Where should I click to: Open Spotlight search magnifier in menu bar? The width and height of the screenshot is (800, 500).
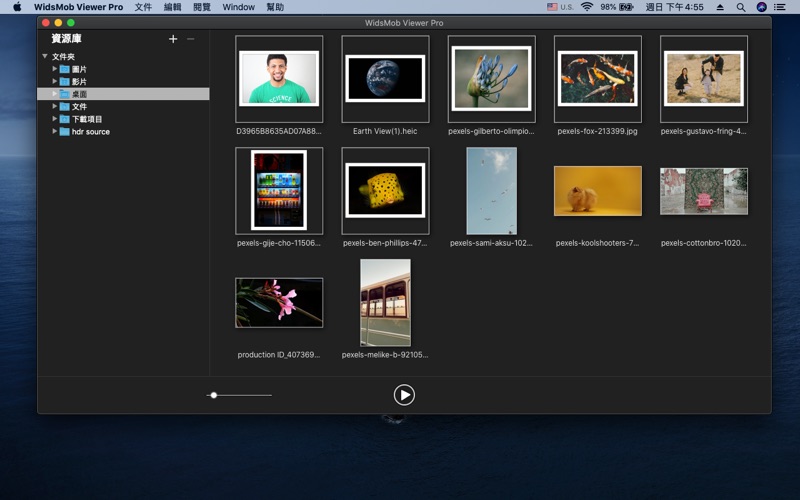741,7
